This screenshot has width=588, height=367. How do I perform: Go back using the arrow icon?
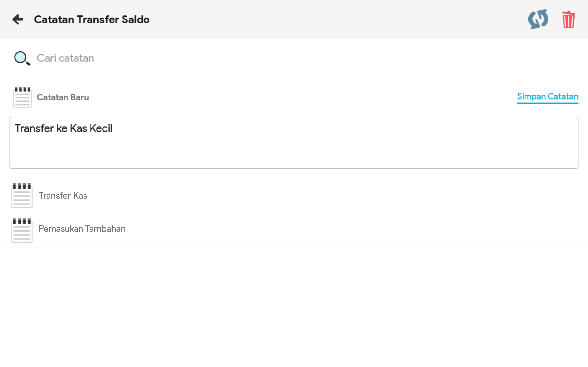(x=18, y=19)
